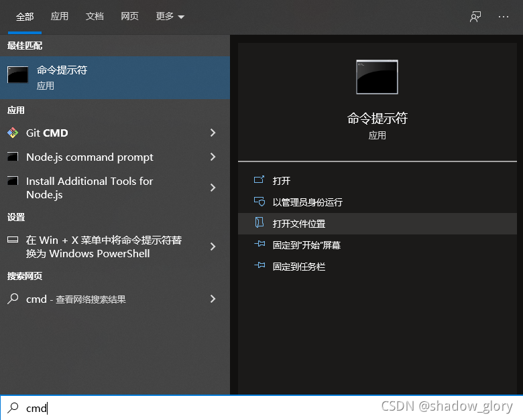Switch to the 全部 tab
523x420 pixels.
[25, 17]
